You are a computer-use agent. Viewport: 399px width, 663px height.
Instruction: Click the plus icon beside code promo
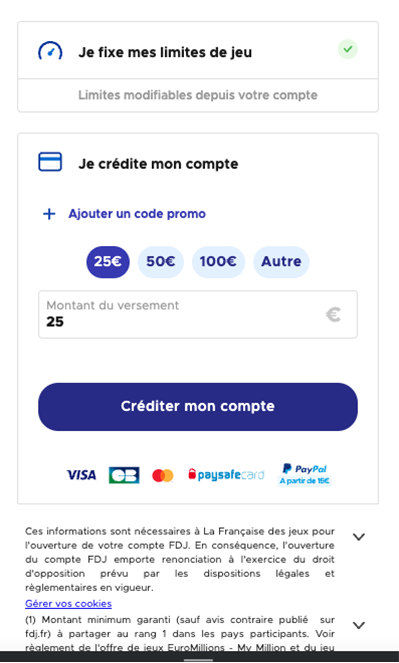(x=49, y=214)
